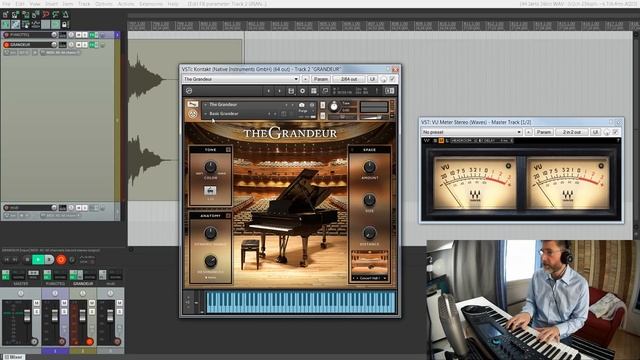Mute the MASTER mixer channel
The image size is (640, 360).
36,303
